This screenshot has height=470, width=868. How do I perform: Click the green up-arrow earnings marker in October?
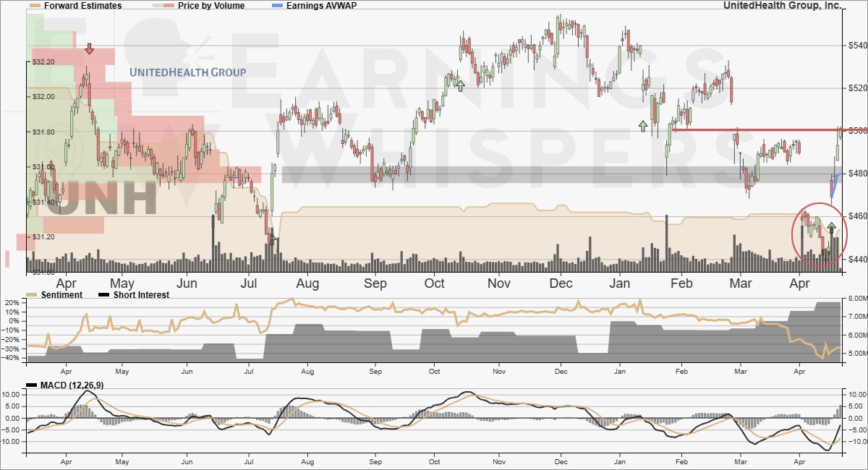(x=460, y=86)
